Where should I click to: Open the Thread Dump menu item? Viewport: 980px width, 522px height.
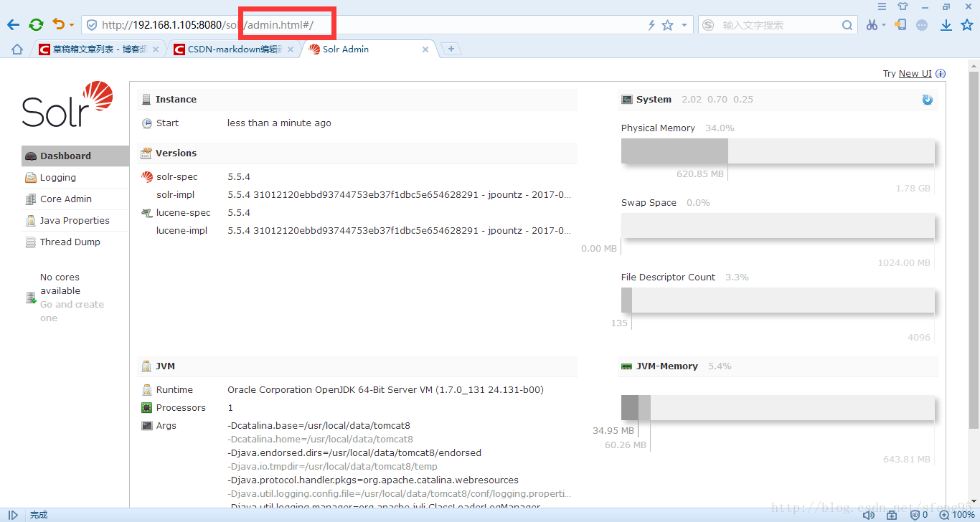[75, 242]
